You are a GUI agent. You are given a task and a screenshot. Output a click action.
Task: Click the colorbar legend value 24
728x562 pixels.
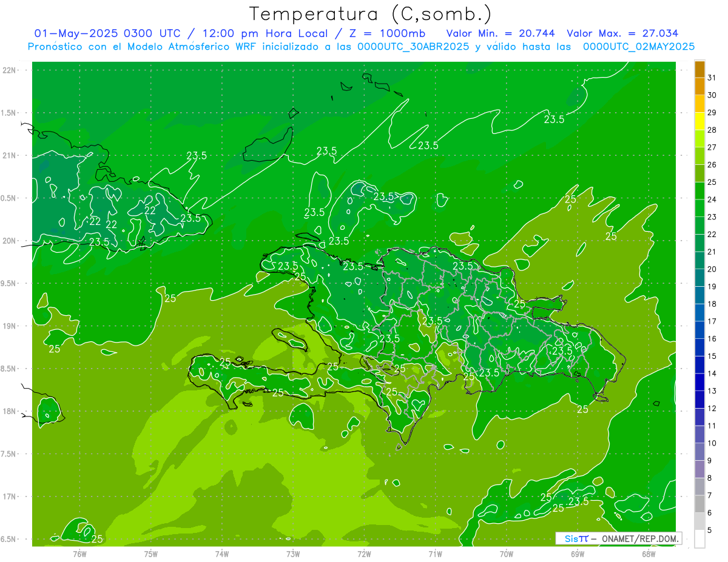tap(712, 199)
